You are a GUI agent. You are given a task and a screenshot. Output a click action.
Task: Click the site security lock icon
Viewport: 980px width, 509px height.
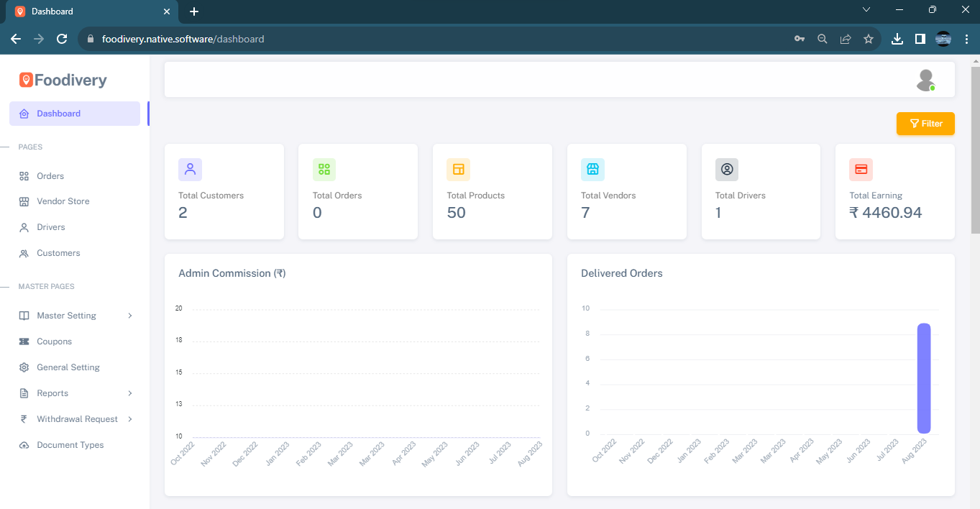tap(91, 39)
